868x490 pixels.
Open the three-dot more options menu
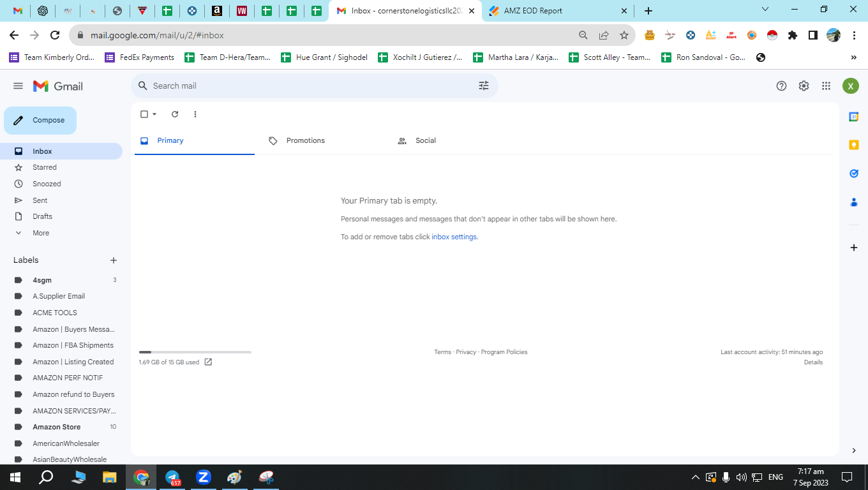click(x=195, y=114)
